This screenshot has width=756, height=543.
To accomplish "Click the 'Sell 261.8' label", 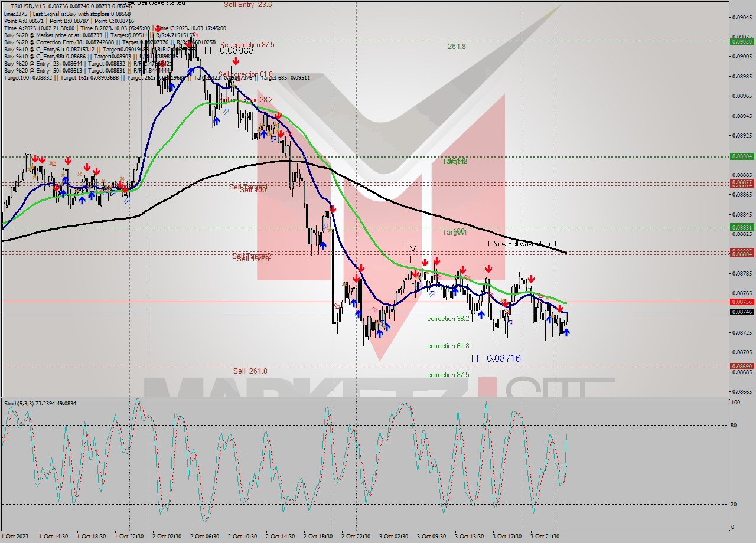I will click(250, 371).
